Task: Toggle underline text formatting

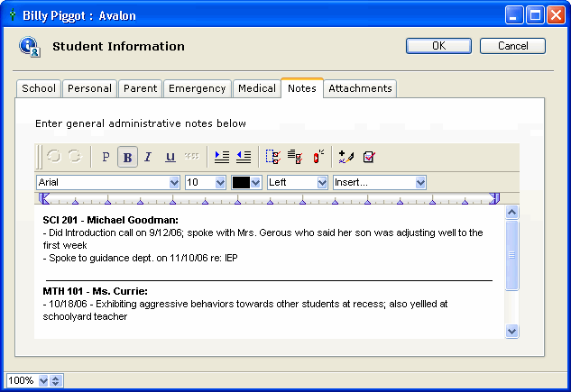Action: point(170,157)
